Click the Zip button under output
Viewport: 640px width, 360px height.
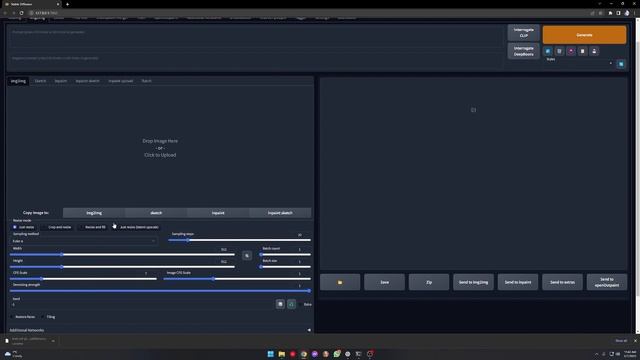pyautogui.click(x=429, y=282)
